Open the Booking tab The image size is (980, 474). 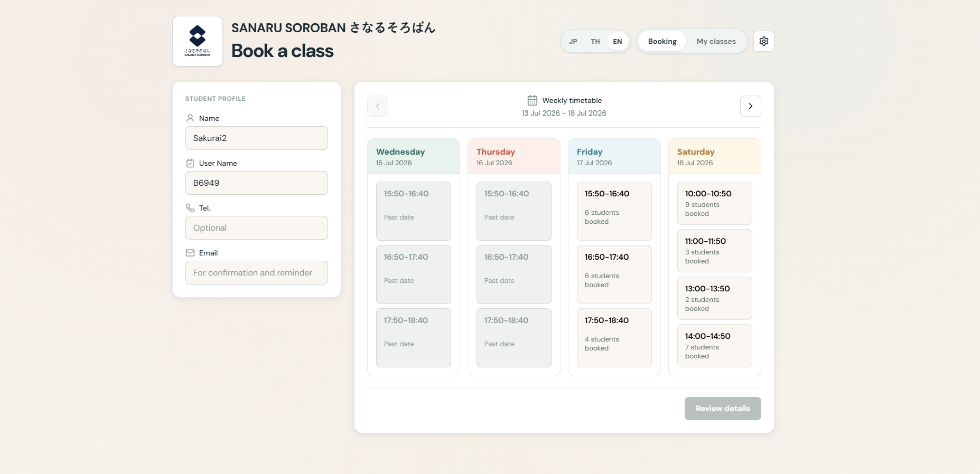pos(662,41)
